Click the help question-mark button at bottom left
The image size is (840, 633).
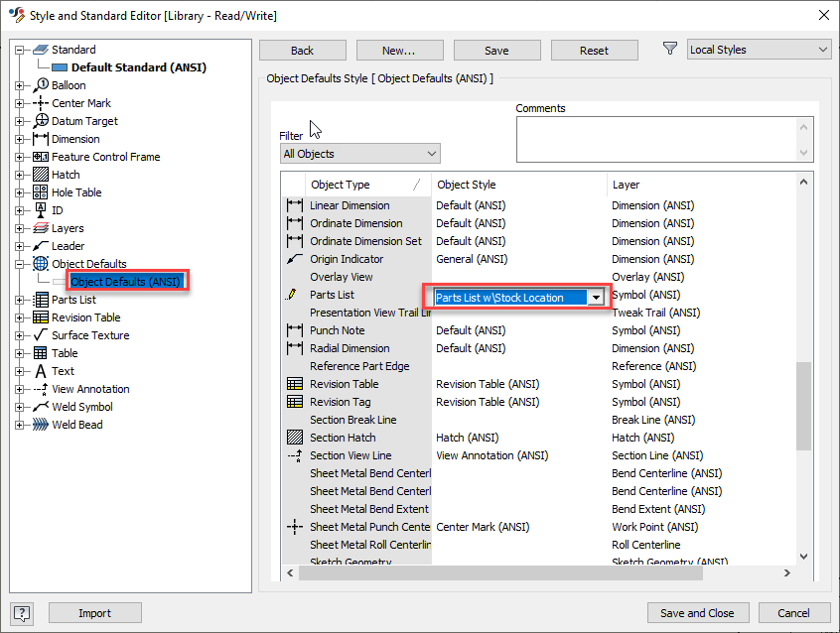pos(21,613)
